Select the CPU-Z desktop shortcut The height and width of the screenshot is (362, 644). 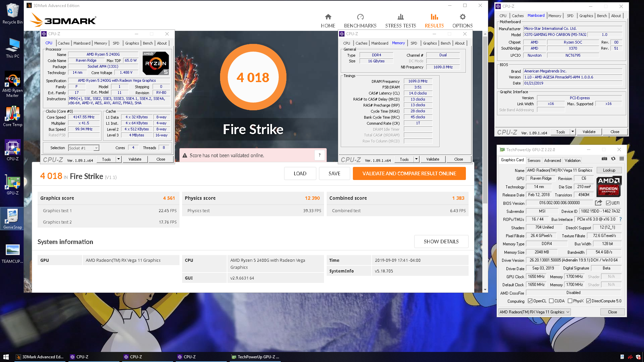12,150
